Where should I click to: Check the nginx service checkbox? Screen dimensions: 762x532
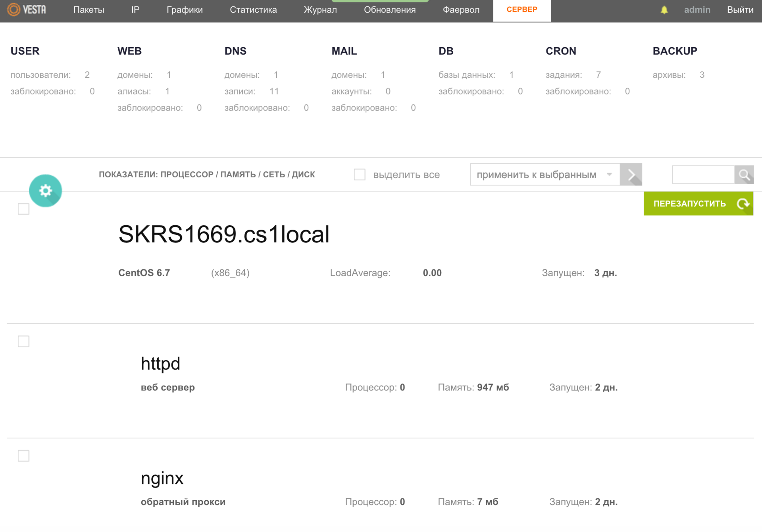[24, 456]
